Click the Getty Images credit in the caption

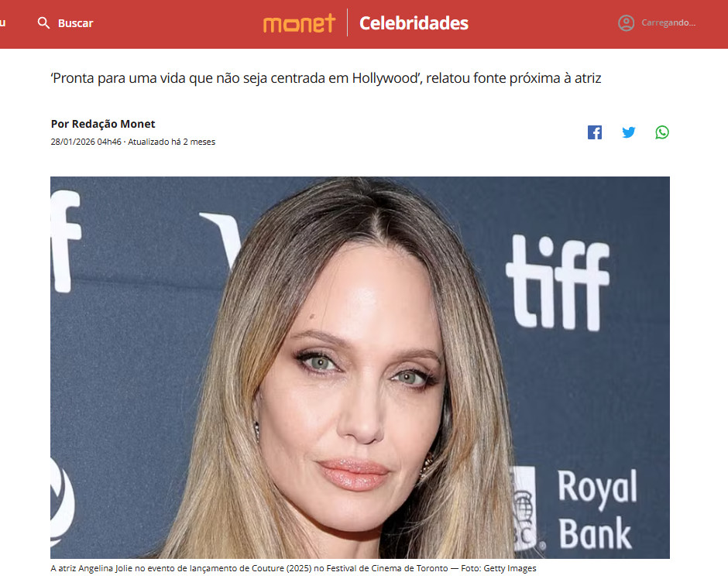click(510, 568)
